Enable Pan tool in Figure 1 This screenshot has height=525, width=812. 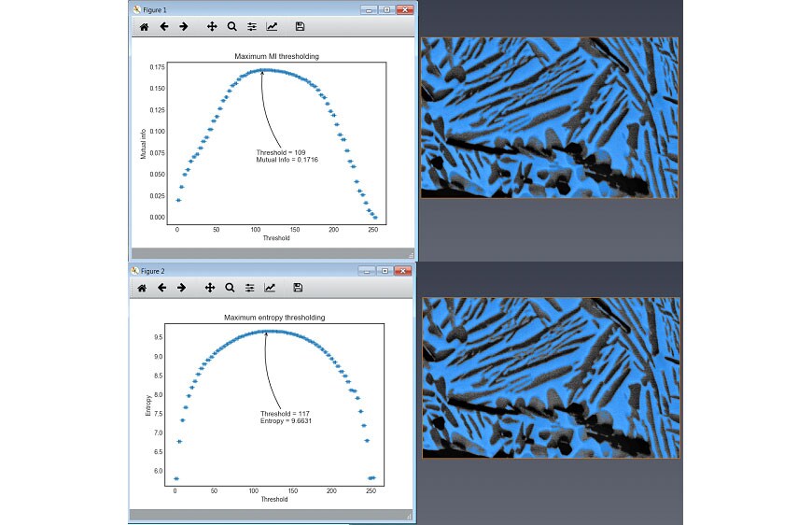211,27
